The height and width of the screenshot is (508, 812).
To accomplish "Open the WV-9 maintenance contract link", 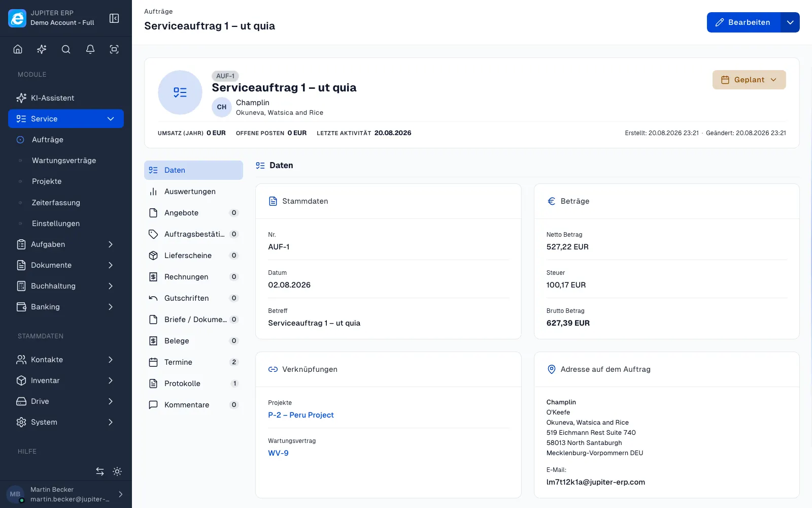I will coord(278,453).
